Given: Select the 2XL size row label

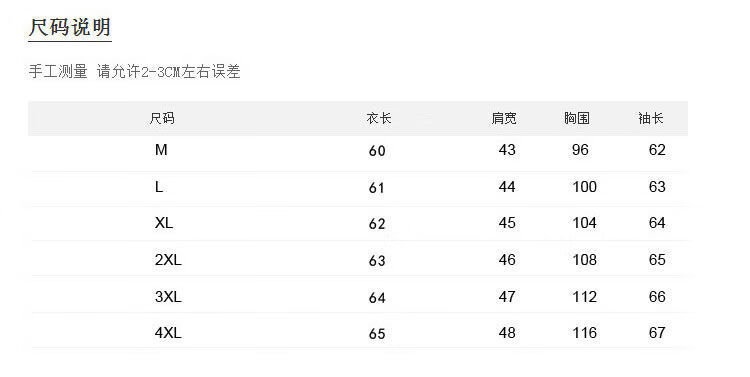Looking at the screenshot, I should 168,260.
